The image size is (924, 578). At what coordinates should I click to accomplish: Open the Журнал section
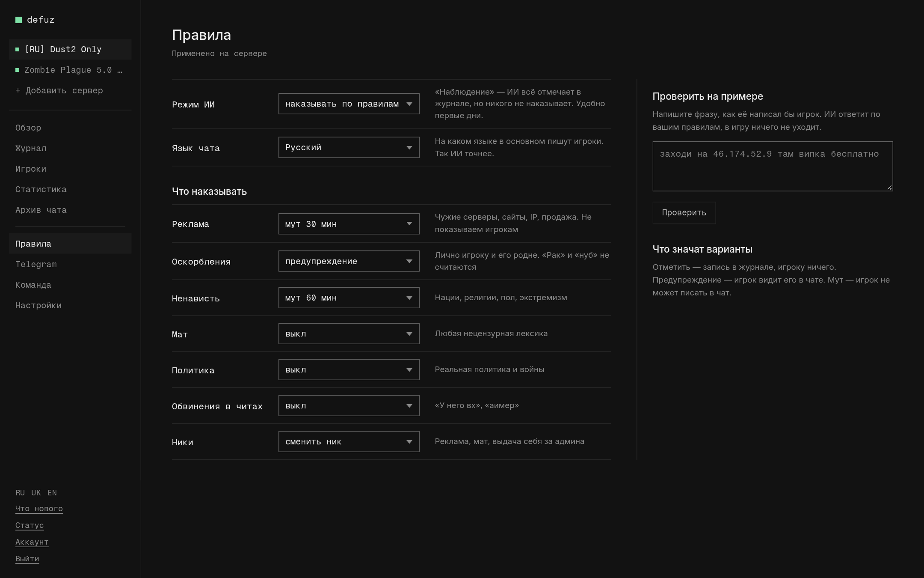[70, 148]
